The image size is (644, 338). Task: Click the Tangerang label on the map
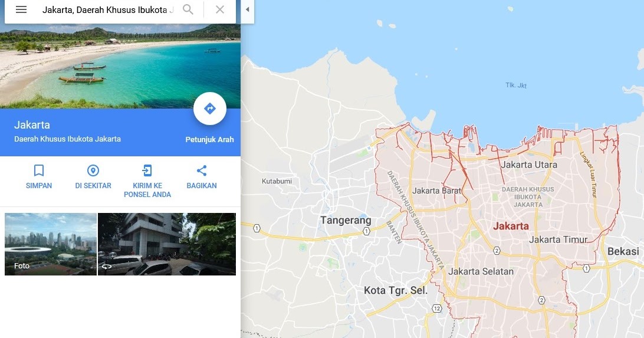[x=346, y=221]
